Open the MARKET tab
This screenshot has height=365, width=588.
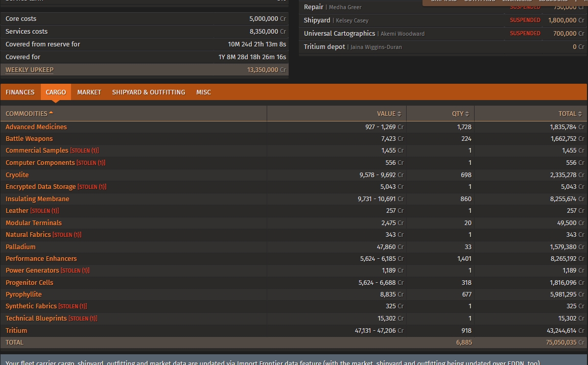pos(89,92)
